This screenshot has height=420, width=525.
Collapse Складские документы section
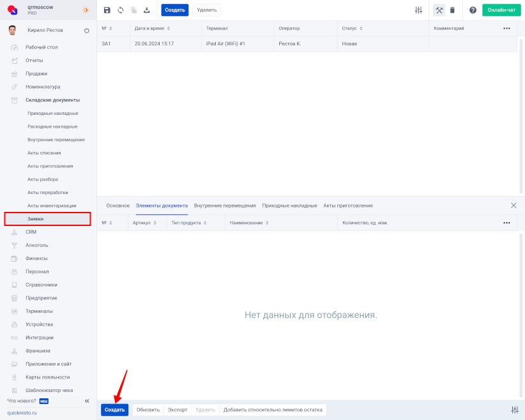pyautogui.click(x=52, y=100)
